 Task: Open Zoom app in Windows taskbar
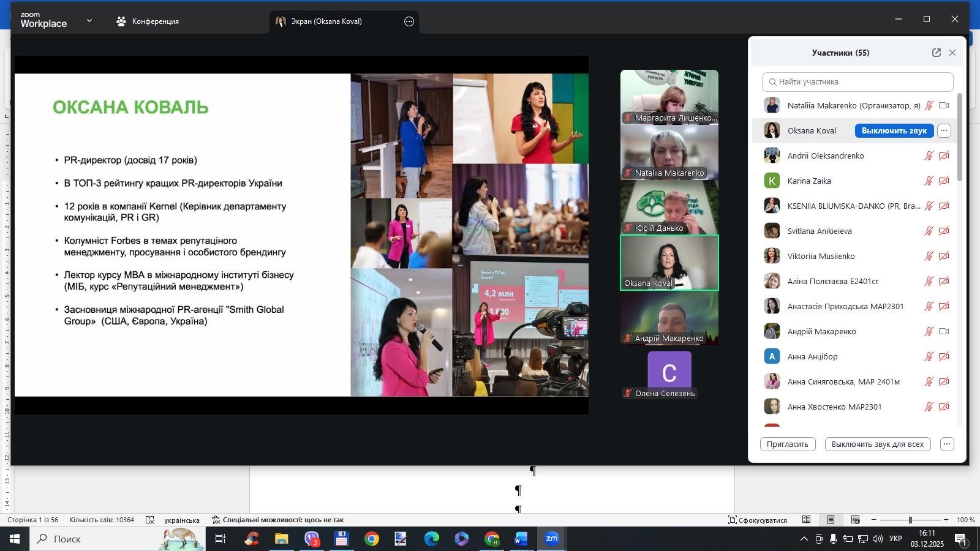(x=552, y=539)
